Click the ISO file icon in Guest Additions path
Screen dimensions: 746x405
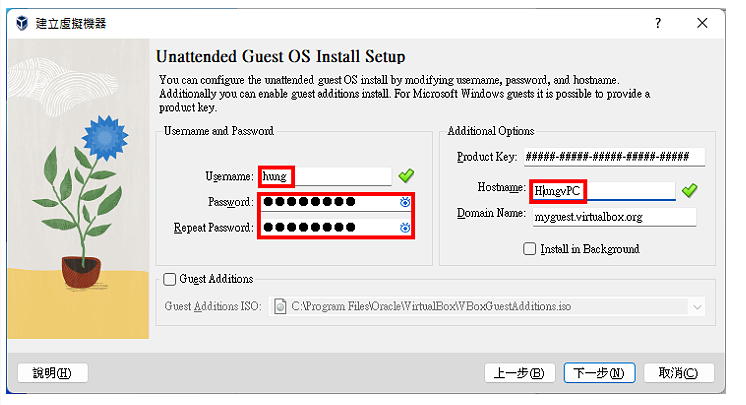(x=280, y=306)
